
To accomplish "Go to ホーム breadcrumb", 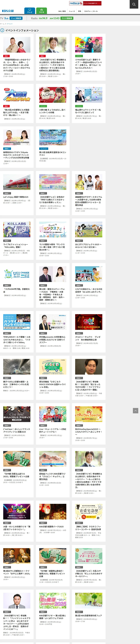I will (2, 24).
